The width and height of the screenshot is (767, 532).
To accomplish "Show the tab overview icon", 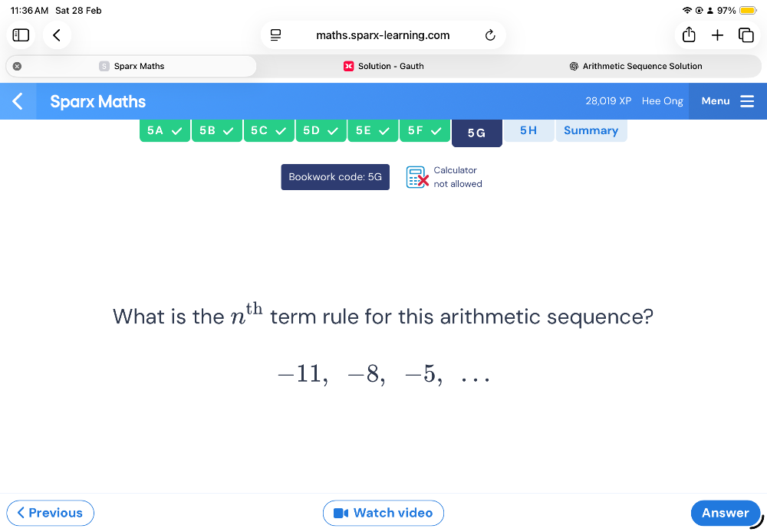I will [x=746, y=35].
